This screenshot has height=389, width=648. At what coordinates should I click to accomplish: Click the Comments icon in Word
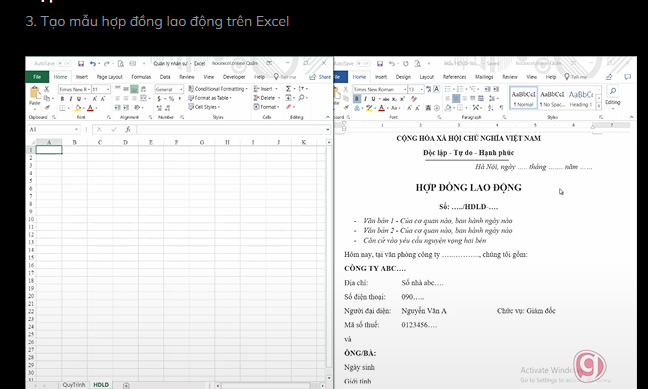[x=628, y=77]
